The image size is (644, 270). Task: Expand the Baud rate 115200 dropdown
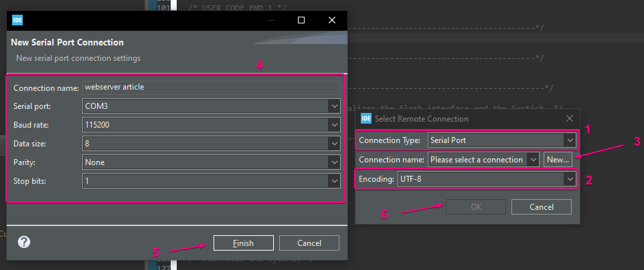tap(334, 124)
